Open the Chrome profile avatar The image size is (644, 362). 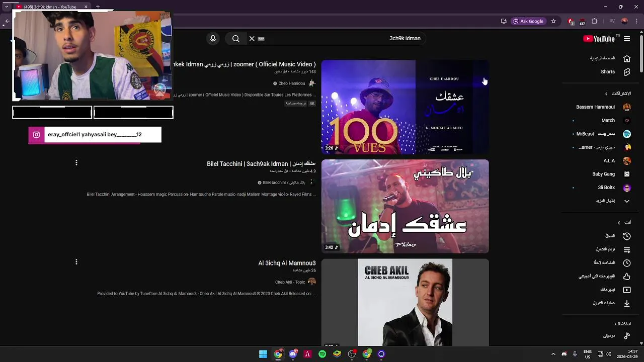click(625, 21)
